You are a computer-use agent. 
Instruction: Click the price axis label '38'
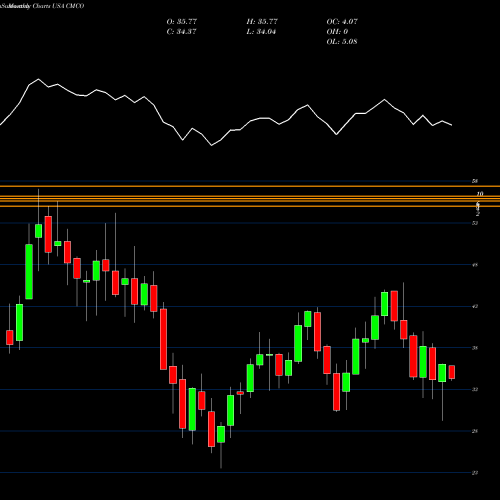tap(475, 348)
